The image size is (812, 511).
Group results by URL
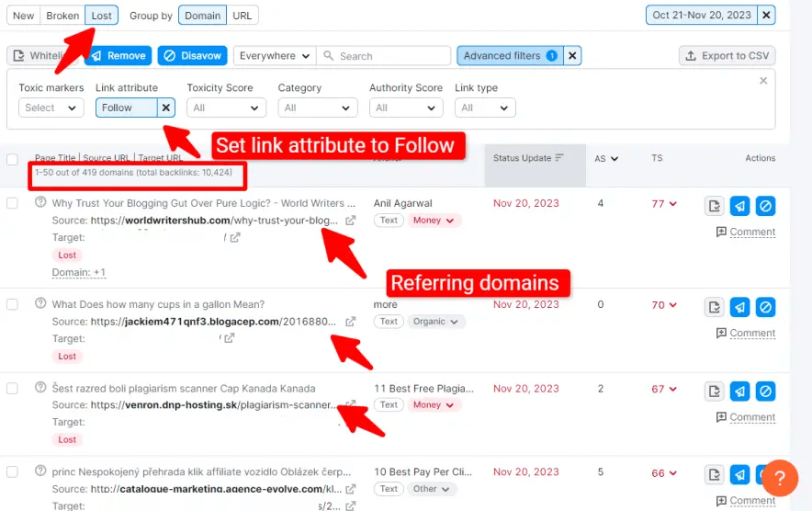click(242, 16)
